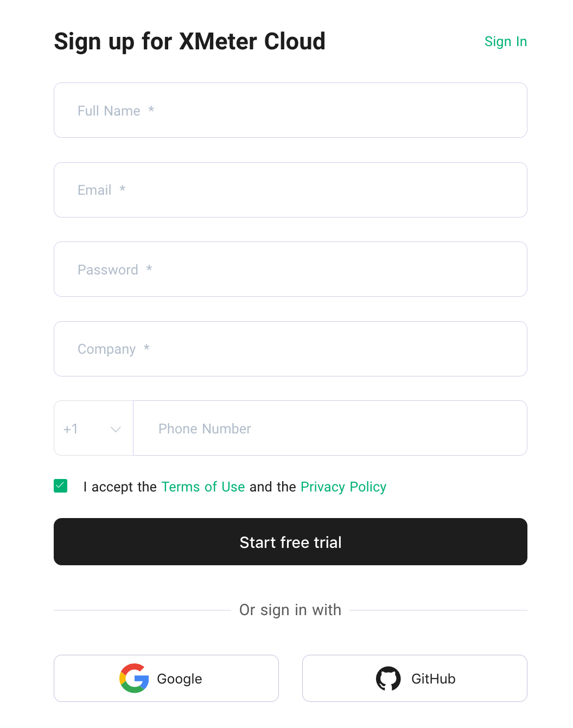This screenshot has height=728, width=573.
Task: Click the asterisk beside Full Name placeholder
Action: pos(151,110)
